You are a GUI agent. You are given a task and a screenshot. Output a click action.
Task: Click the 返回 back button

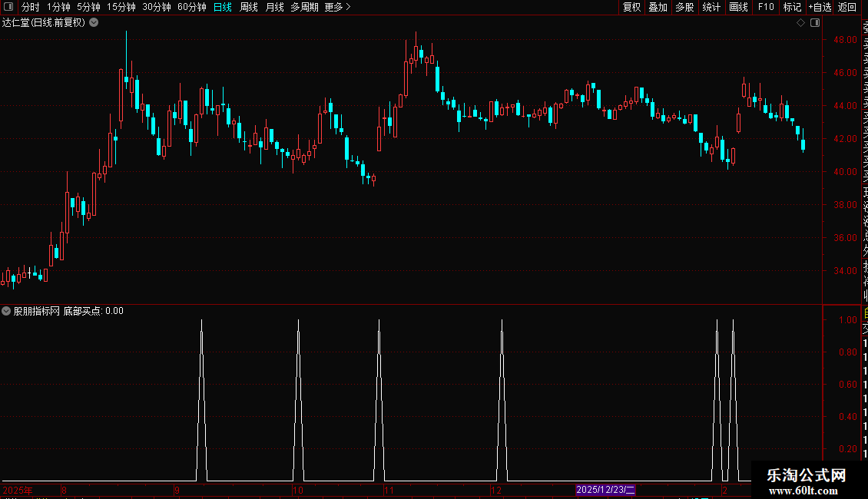pos(847,7)
